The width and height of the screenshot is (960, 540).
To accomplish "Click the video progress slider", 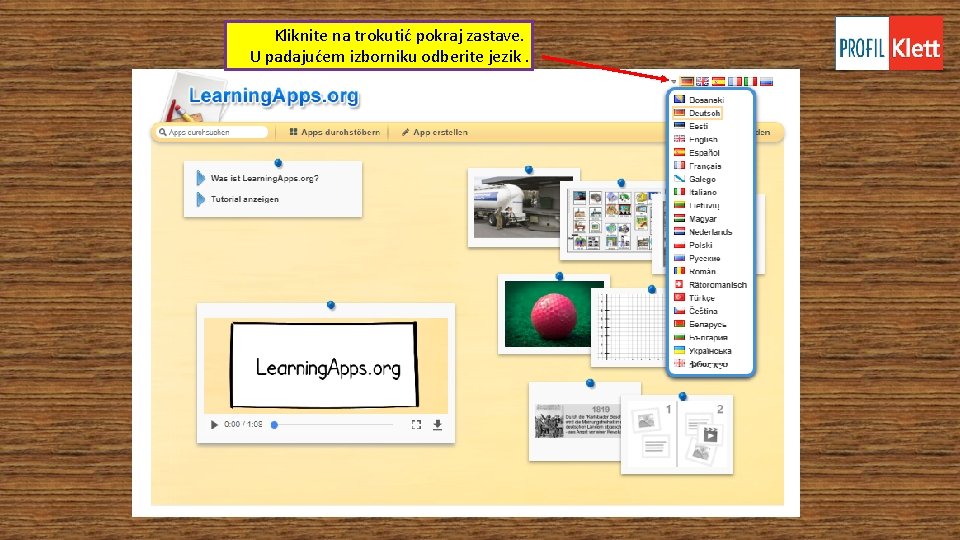I will pyautogui.click(x=334, y=424).
